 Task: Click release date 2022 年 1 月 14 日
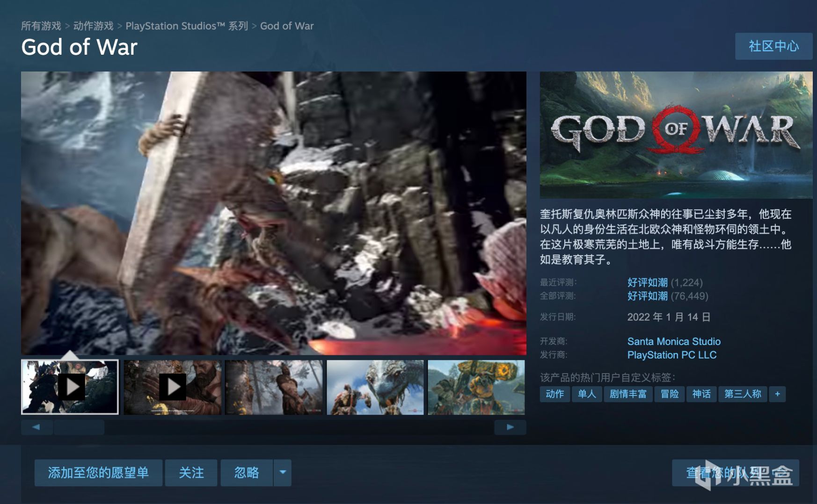tap(669, 317)
